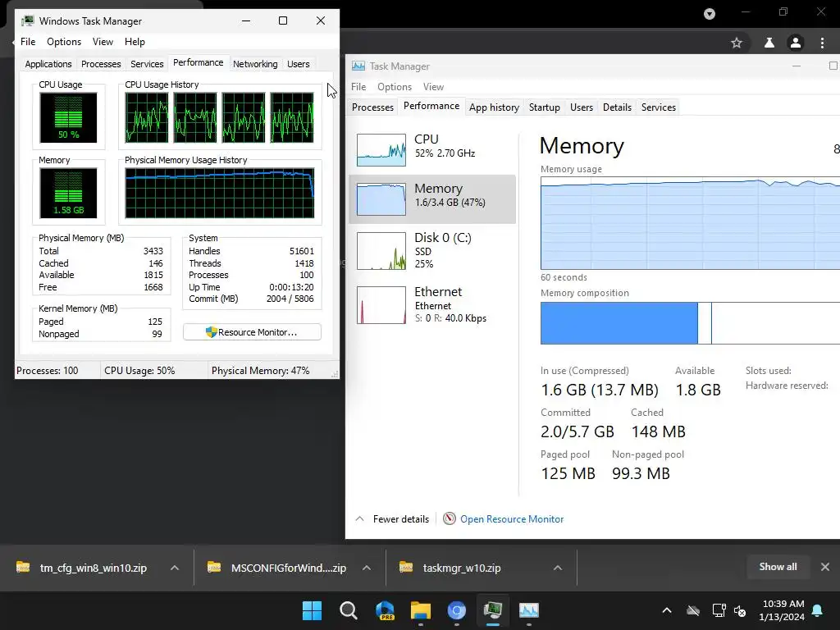
Task: Click the Windows Task Manager title icon
Action: coord(27,21)
